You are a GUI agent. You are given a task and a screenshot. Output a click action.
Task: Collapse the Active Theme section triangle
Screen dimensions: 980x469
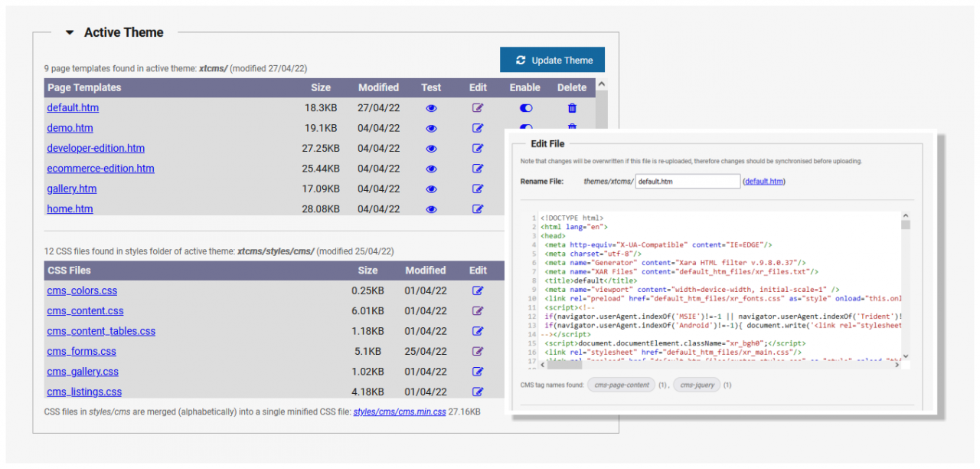click(70, 33)
